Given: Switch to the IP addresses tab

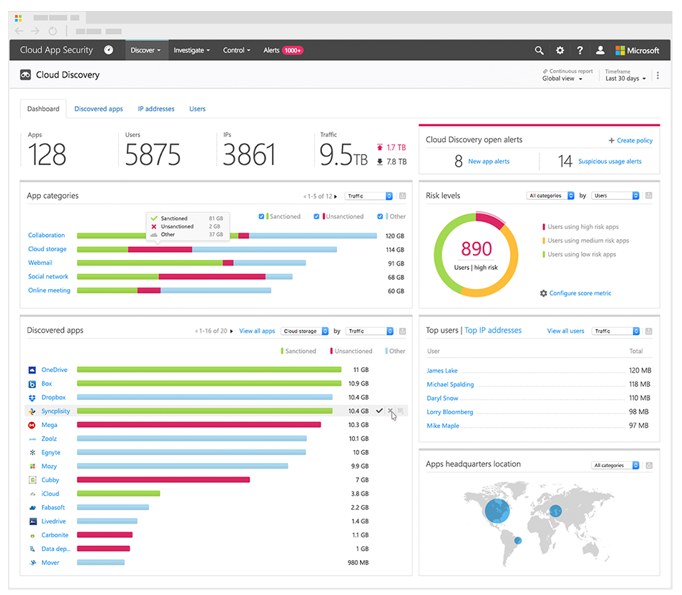Looking at the screenshot, I should 156,109.
